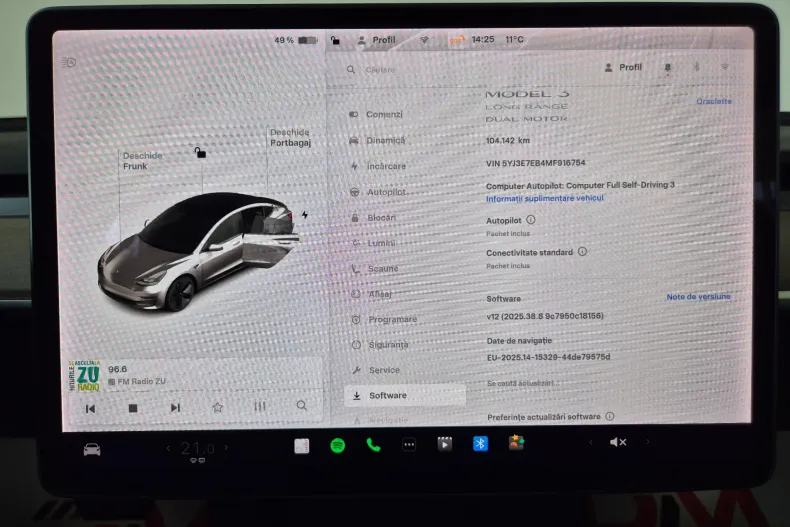The image size is (790, 527).
Task: Tap the VIN number text
Action: (536, 163)
